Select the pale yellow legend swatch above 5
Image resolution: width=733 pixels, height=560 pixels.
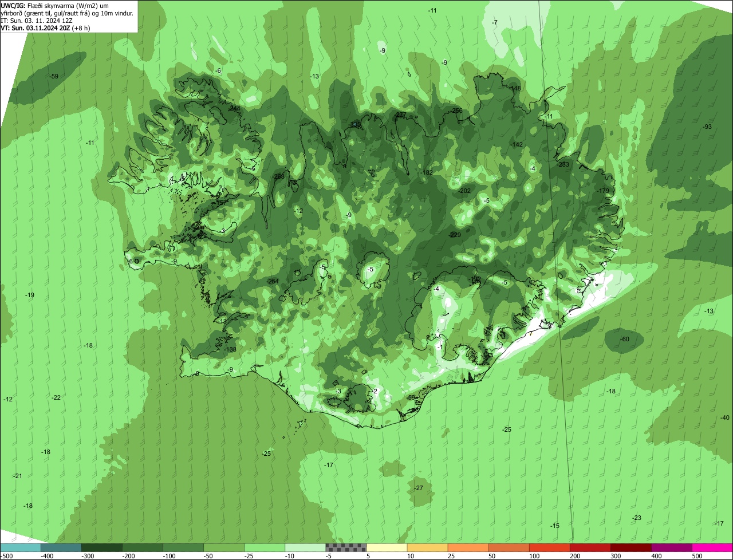[x=386, y=547]
